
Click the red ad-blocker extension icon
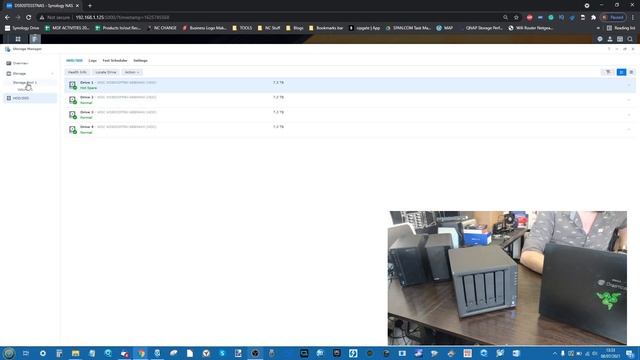[529, 18]
